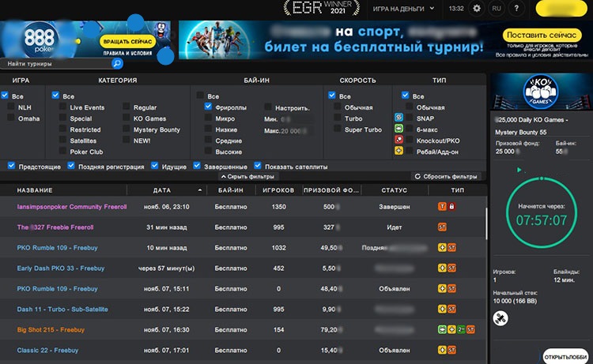The height and width of the screenshot is (364, 593).
Task: Select Iansimpsonpoker Community Freeroll tournament
Action: [x=71, y=207]
